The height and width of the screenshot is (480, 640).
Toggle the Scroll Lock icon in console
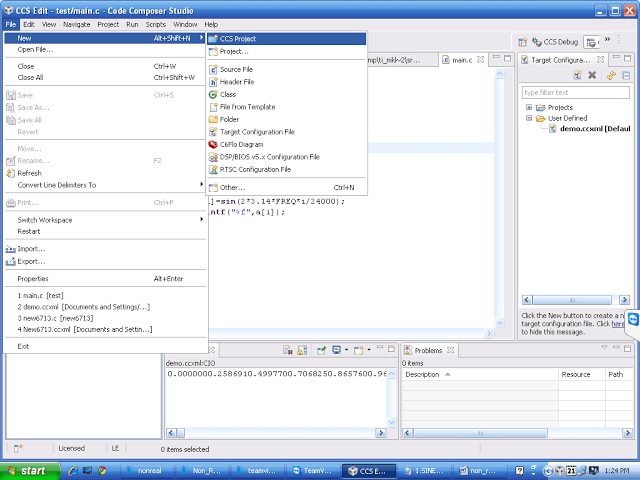coord(302,350)
